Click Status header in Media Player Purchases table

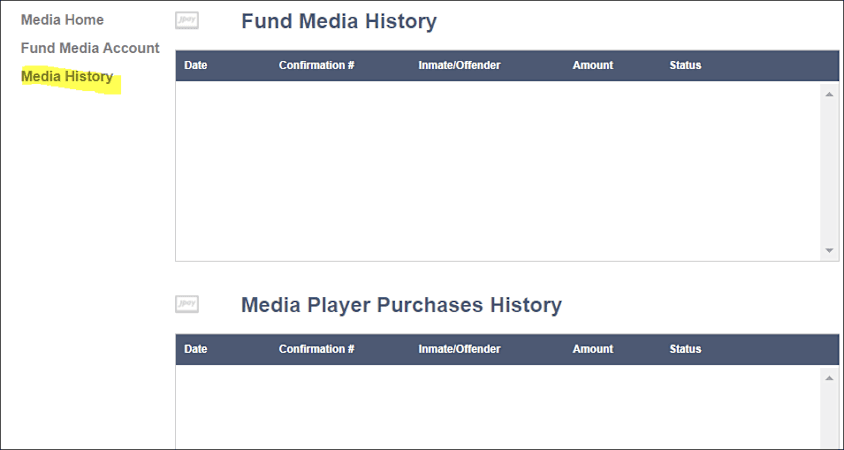(x=685, y=350)
